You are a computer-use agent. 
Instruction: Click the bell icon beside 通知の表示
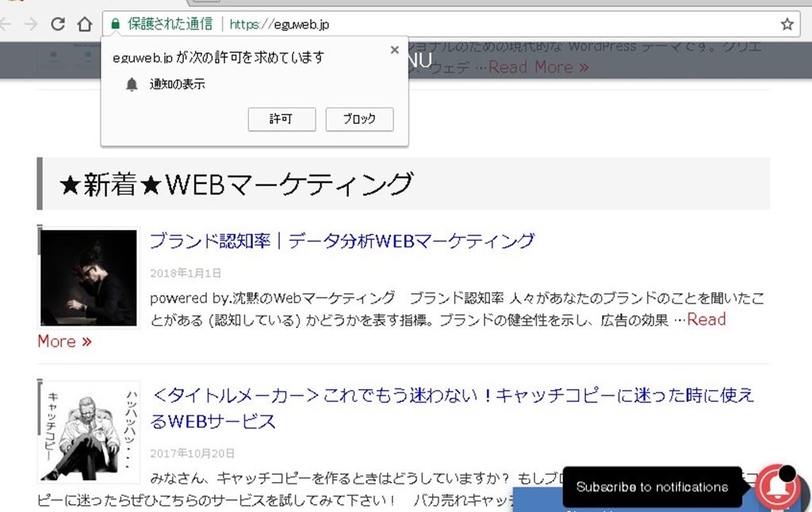point(132,84)
